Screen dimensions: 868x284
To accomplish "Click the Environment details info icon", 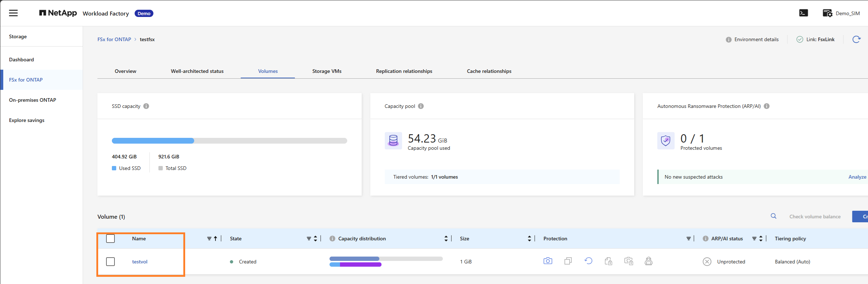I will pyautogui.click(x=728, y=39).
